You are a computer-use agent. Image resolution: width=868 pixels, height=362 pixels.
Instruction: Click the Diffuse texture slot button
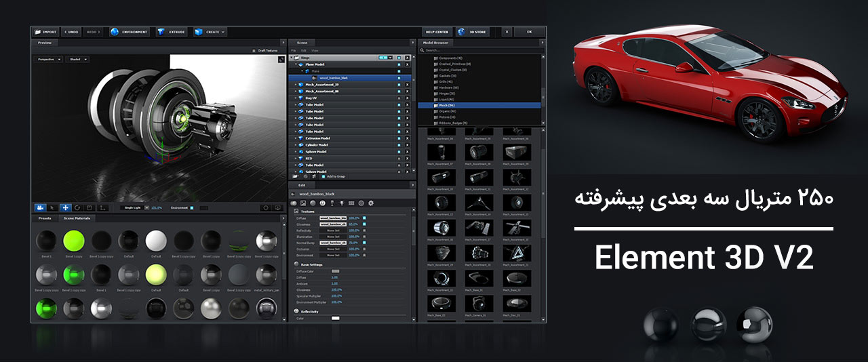click(x=333, y=218)
